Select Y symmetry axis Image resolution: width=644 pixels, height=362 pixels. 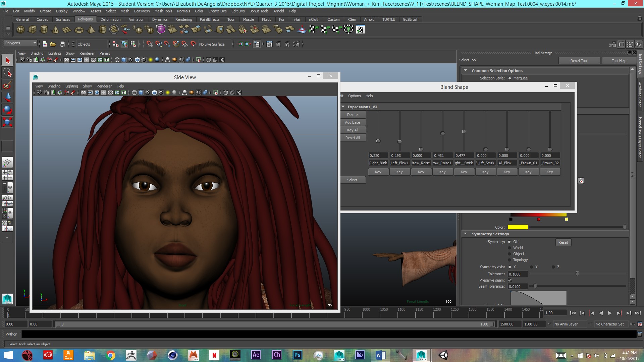pos(532,267)
